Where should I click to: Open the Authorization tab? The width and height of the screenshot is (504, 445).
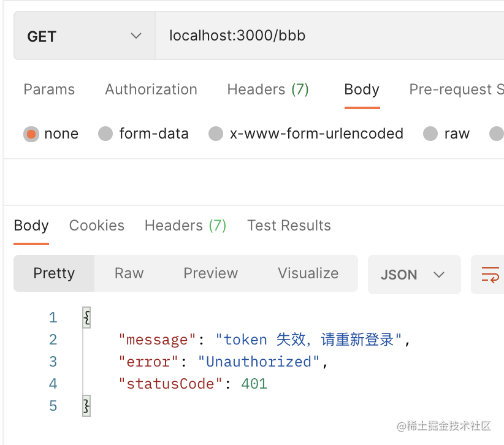pos(151,89)
